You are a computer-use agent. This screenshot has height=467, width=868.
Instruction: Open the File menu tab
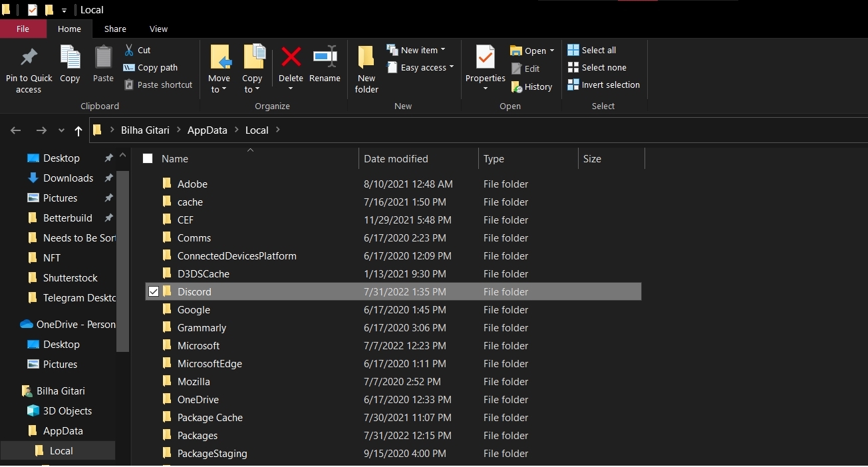point(23,29)
